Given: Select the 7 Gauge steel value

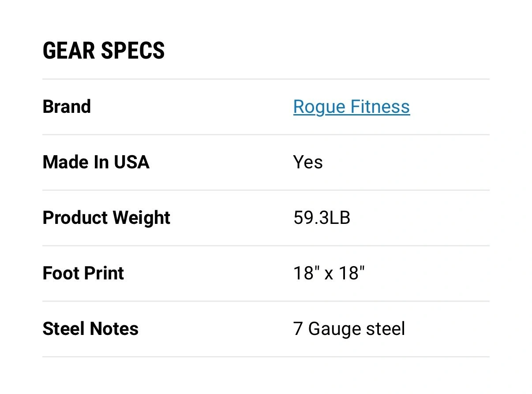Looking at the screenshot, I should tap(349, 329).
